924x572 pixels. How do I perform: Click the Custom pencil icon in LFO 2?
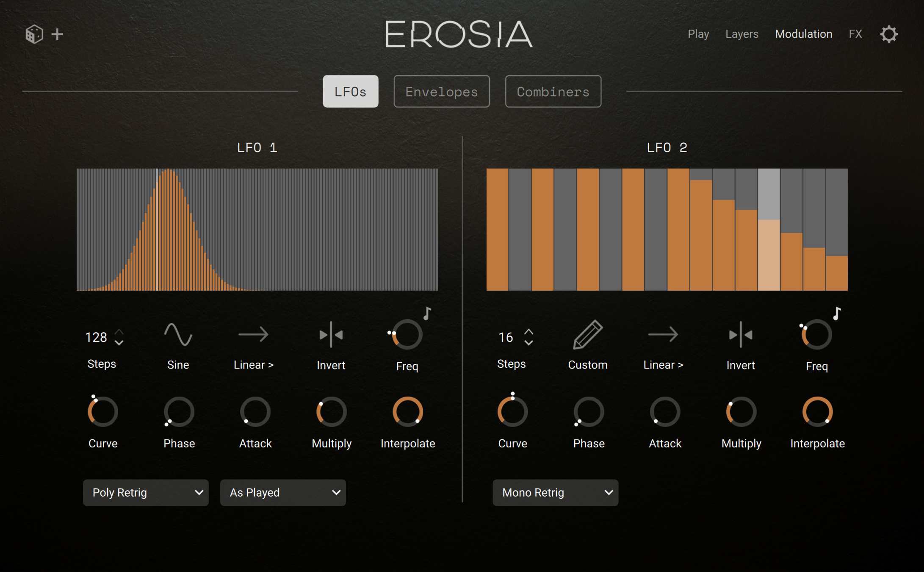[x=587, y=335]
